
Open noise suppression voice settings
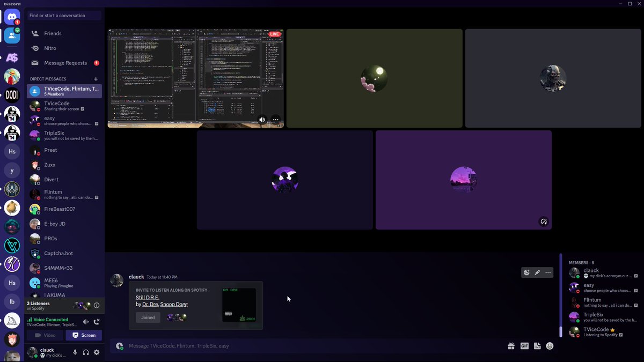(x=85, y=322)
